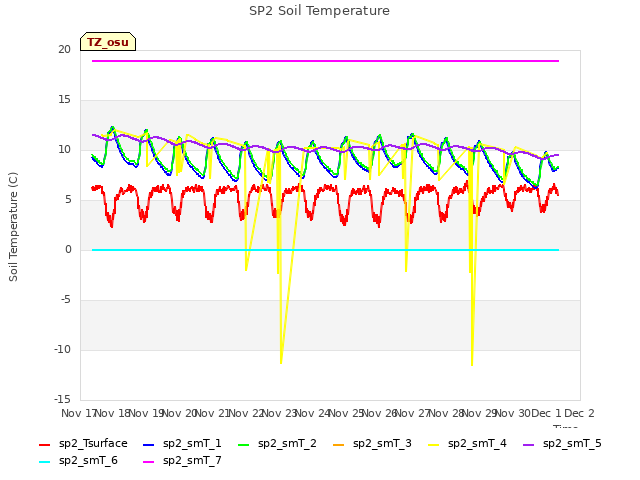This screenshot has height=480, width=640.
Task: Click the Nov 29 x-axis tick label
Action: [x=479, y=413]
